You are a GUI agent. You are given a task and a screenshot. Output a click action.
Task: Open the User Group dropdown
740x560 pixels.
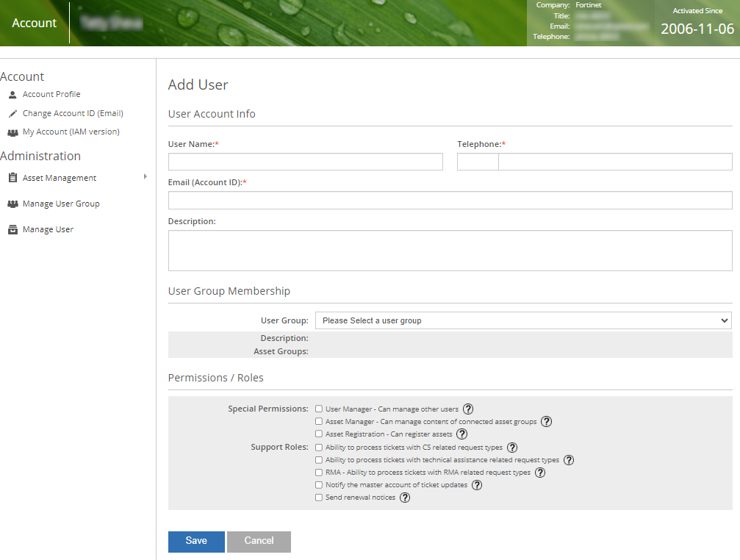pyautogui.click(x=524, y=320)
